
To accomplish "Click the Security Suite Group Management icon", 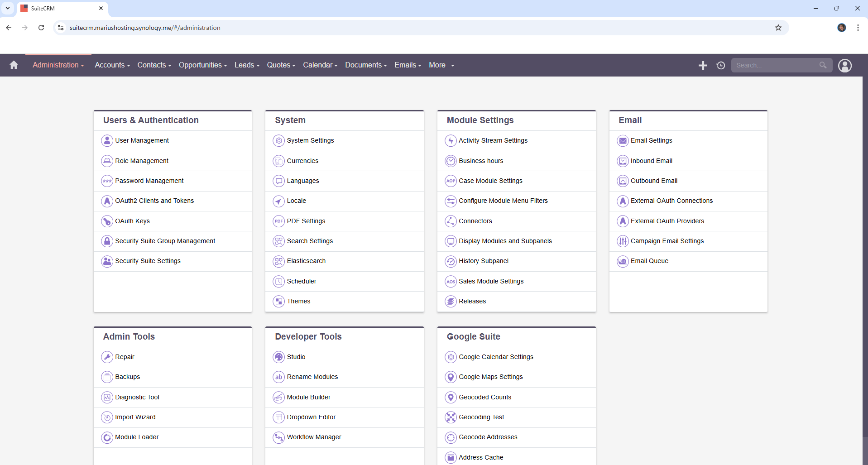I will (x=107, y=241).
